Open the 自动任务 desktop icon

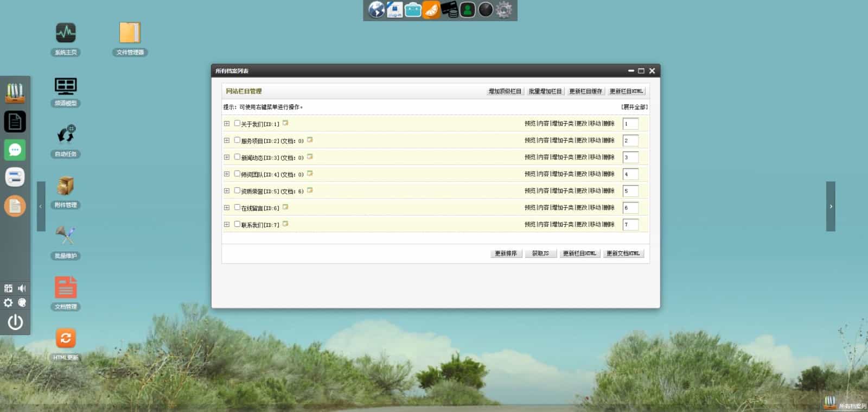click(66, 135)
